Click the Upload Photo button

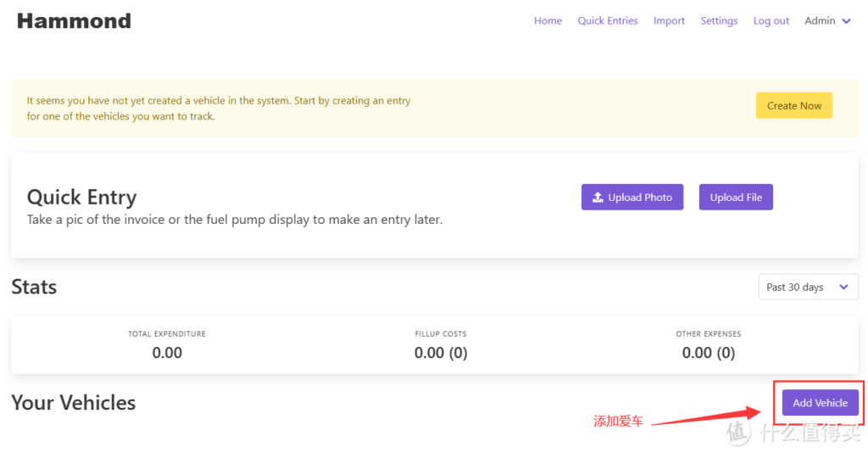(x=632, y=198)
